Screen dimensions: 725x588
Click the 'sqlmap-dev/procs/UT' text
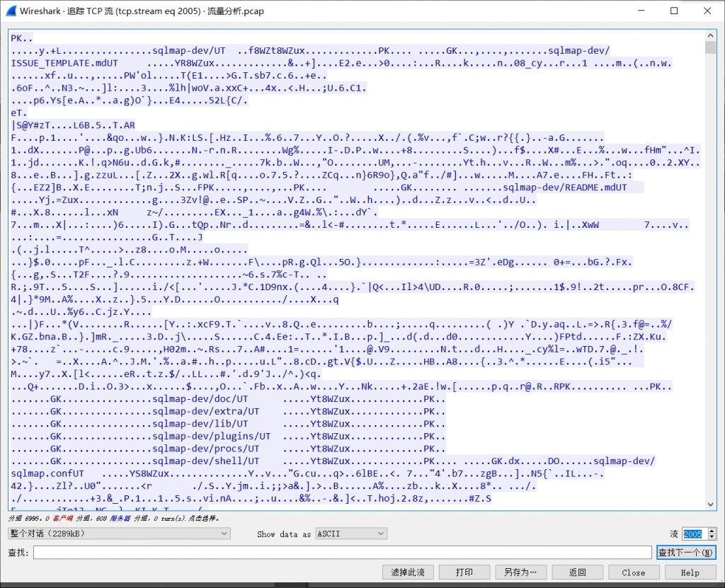click(x=206, y=449)
